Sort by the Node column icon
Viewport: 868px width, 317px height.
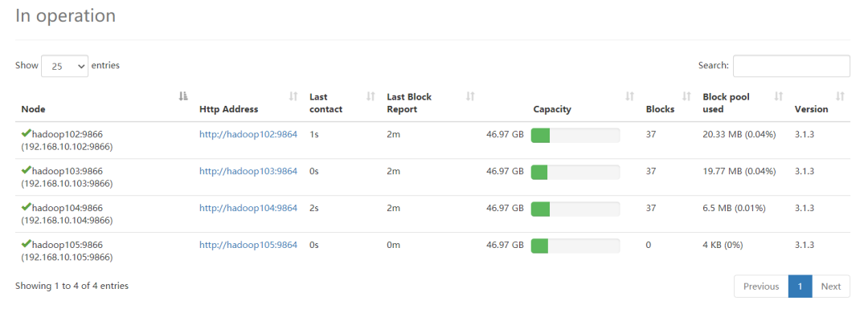(x=183, y=97)
